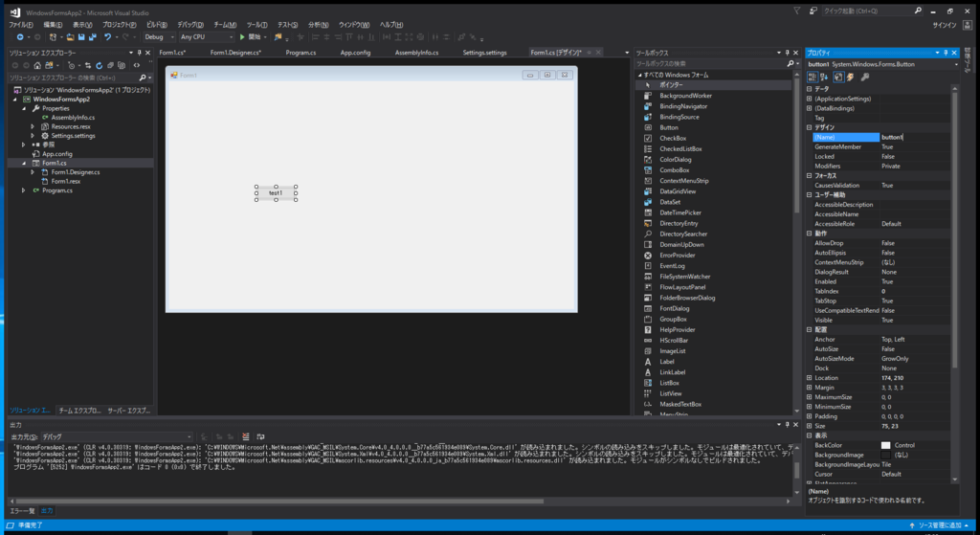
Task: Open the ファイル(F) menu
Action: coord(21,25)
